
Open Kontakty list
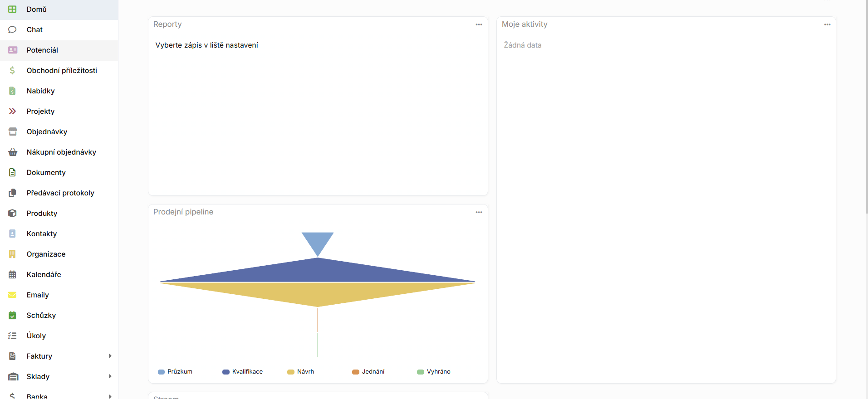pos(41,234)
